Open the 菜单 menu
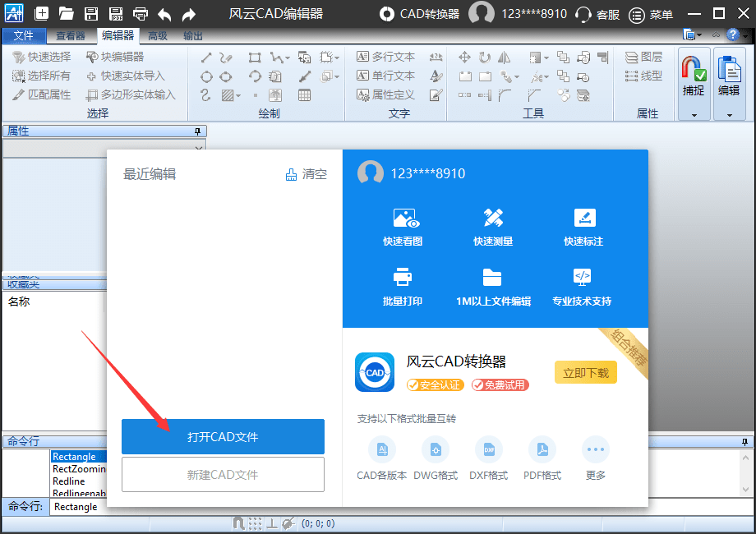Viewport: 756px width, 534px height. click(651, 15)
